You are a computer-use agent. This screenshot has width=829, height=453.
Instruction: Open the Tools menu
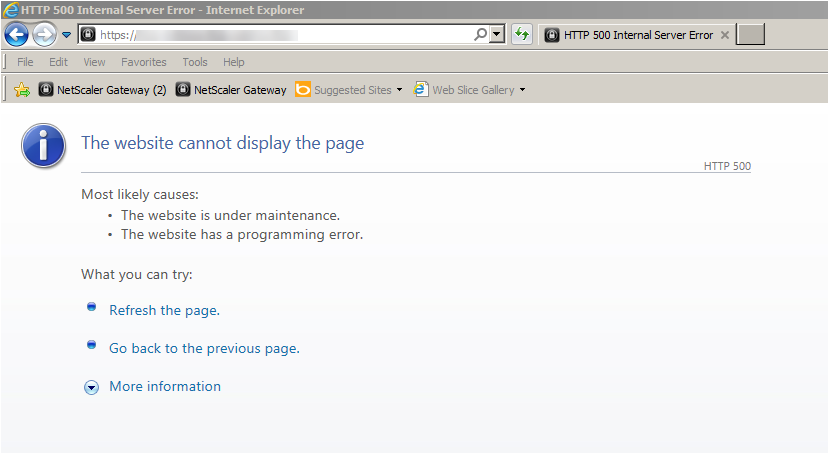195,62
